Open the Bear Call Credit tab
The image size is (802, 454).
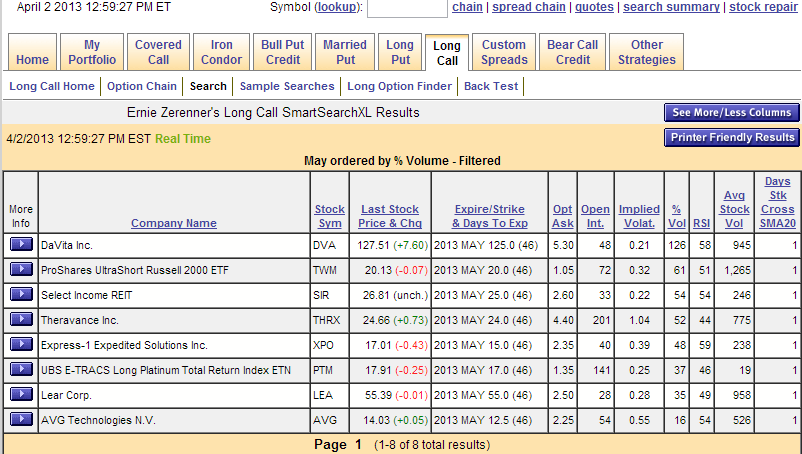tap(573, 52)
